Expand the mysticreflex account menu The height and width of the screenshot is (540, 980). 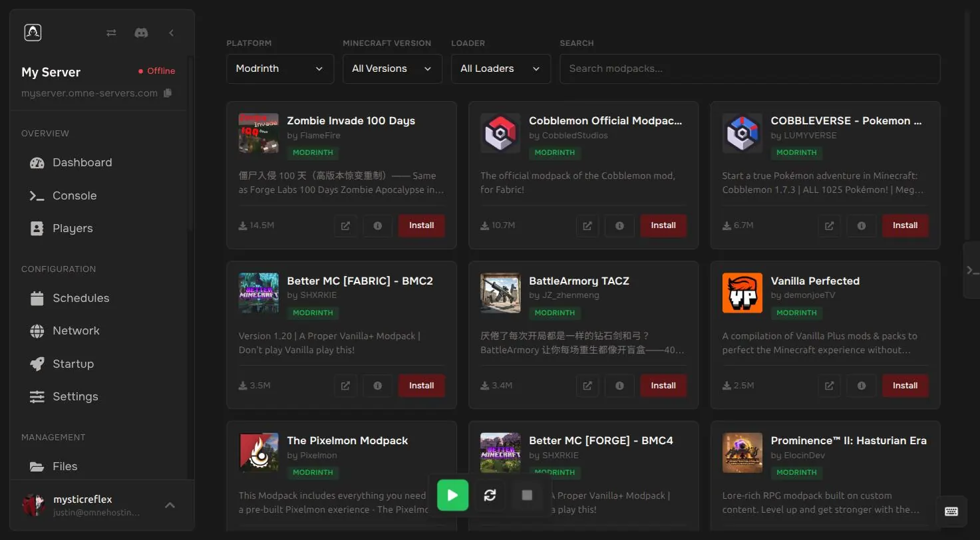170,505
